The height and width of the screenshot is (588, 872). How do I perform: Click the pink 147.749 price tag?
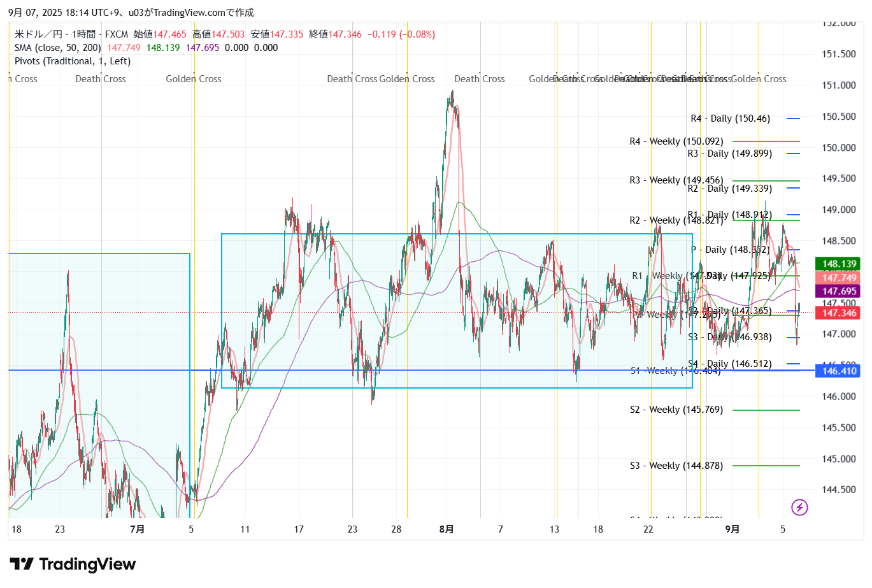click(x=839, y=278)
